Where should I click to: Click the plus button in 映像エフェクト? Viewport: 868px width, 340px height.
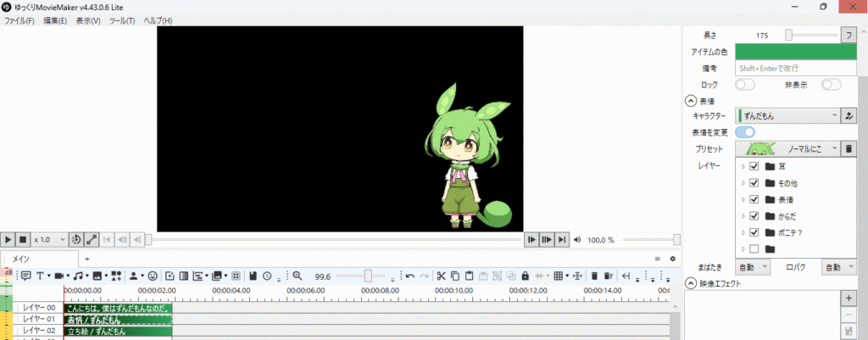[848, 298]
